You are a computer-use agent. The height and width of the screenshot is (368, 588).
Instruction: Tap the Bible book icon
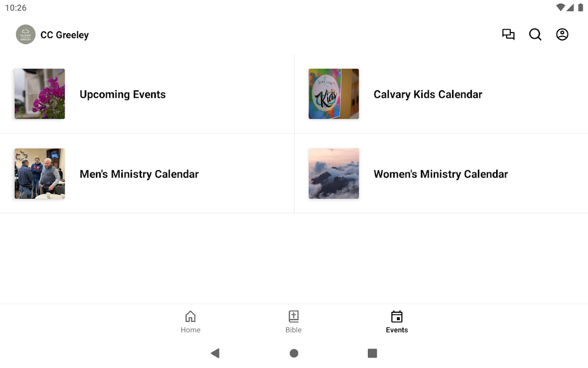[x=294, y=316]
